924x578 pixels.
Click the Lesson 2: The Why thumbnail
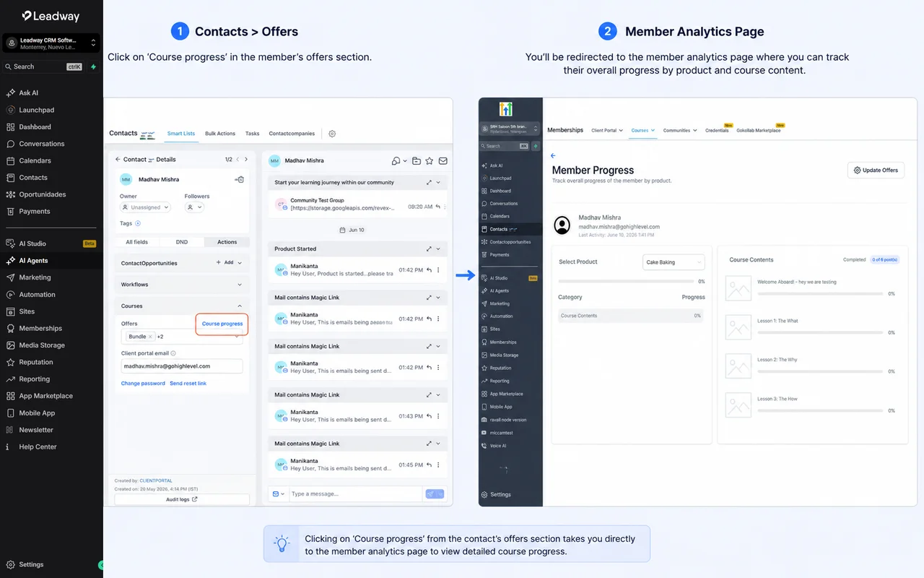[x=738, y=366]
